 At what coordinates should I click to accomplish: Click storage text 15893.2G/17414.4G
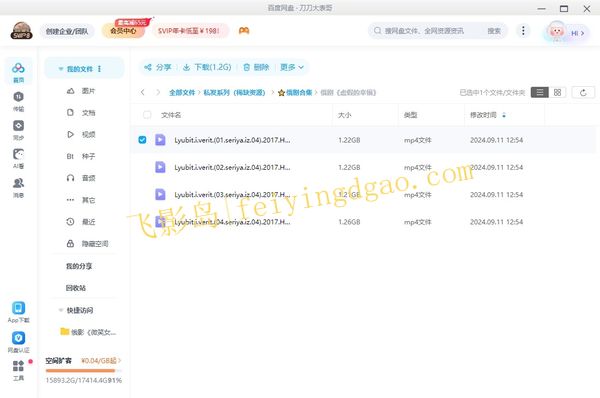click(x=76, y=380)
